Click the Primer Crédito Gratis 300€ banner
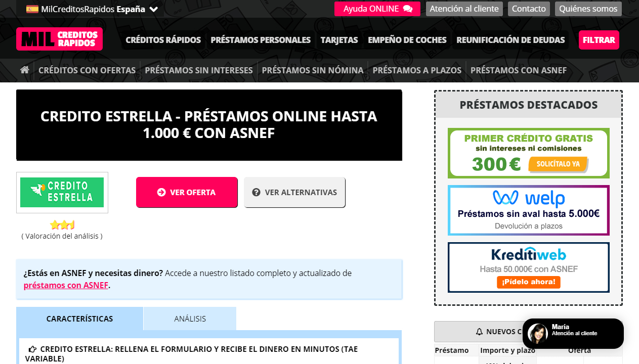This screenshot has height=364, width=639. [528, 153]
